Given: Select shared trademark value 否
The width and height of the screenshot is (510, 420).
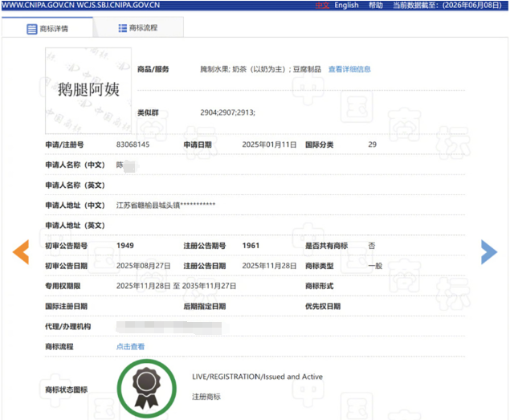Looking at the screenshot, I should (x=372, y=246).
